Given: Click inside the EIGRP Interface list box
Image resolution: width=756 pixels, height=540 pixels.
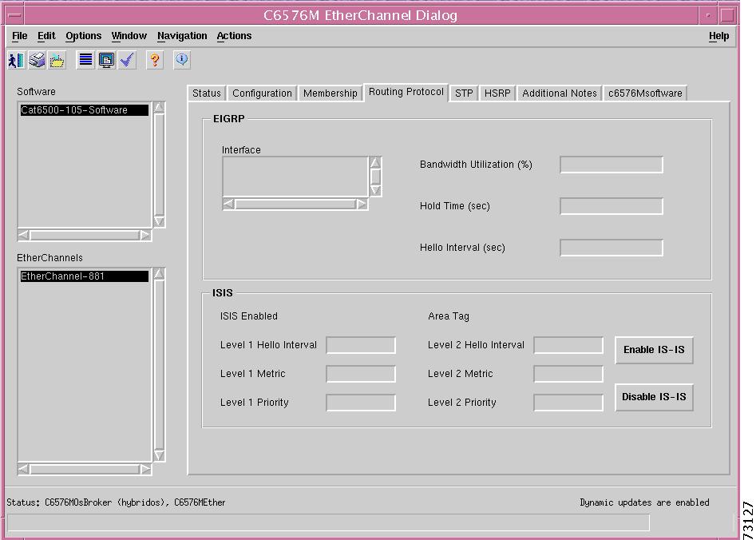Looking at the screenshot, I should (295, 177).
